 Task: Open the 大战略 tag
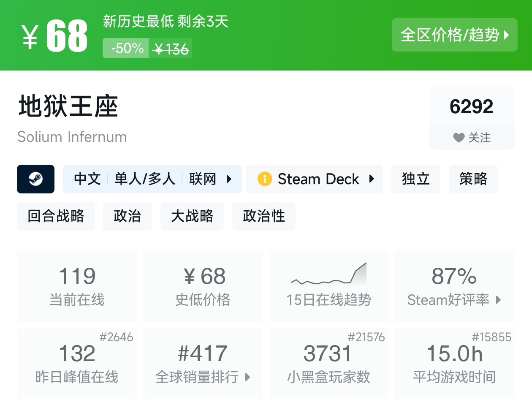pyautogui.click(x=192, y=216)
